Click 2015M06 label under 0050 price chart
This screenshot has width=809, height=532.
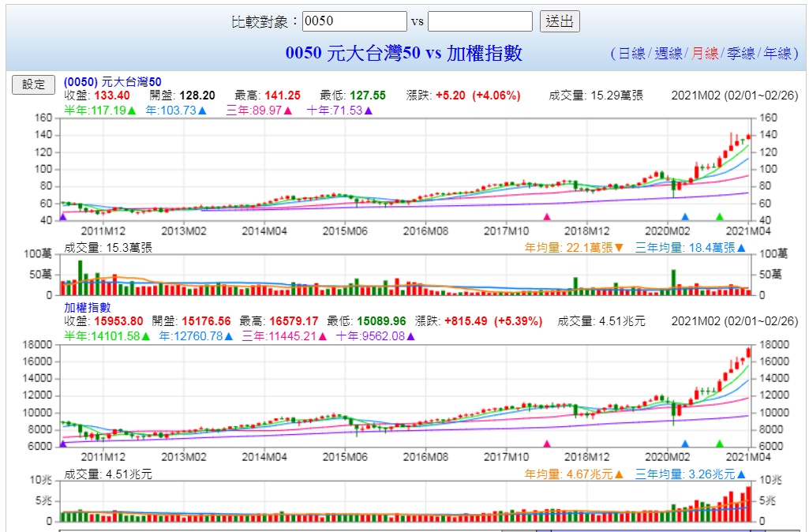pos(345,231)
